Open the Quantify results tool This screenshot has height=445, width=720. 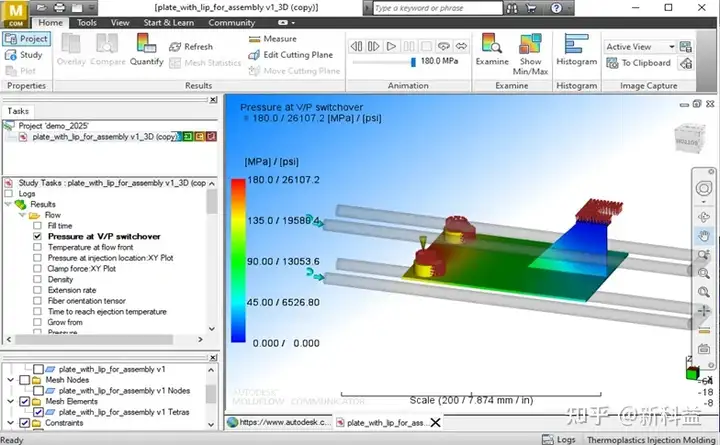click(x=146, y=50)
